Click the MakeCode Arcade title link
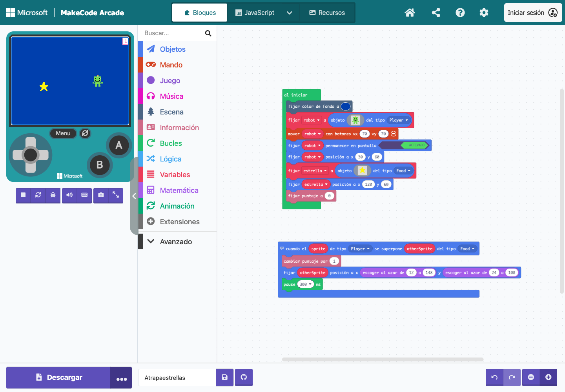Viewport: 565px width, 392px height. (x=92, y=13)
